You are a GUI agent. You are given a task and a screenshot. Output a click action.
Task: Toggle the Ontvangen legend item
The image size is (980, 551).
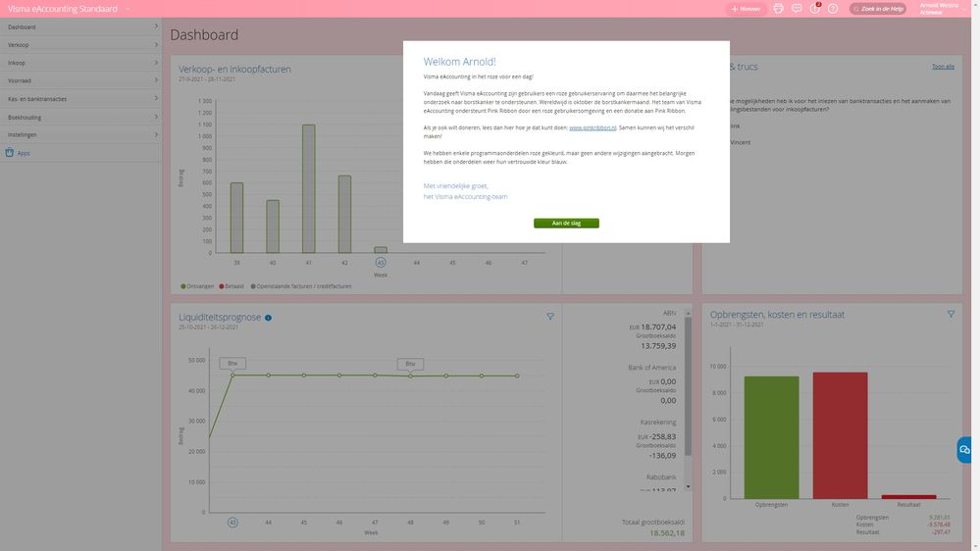click(197, 286)
